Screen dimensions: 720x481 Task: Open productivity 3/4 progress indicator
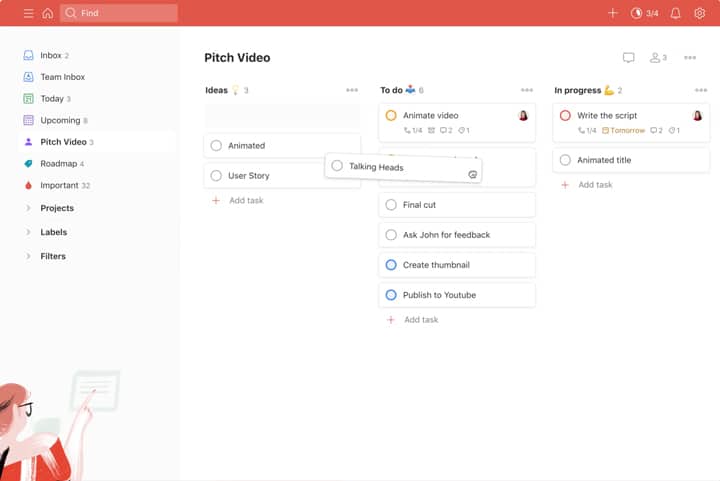644,13
